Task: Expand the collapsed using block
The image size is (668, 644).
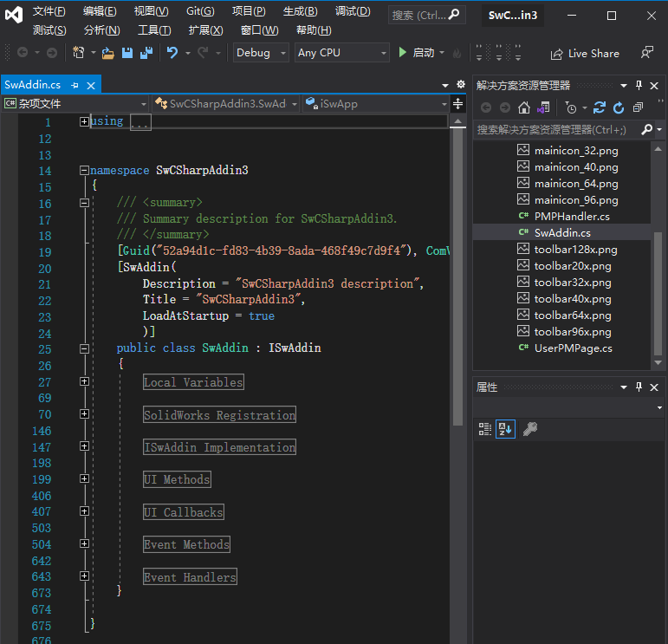Action: click(x=84, y=122)
